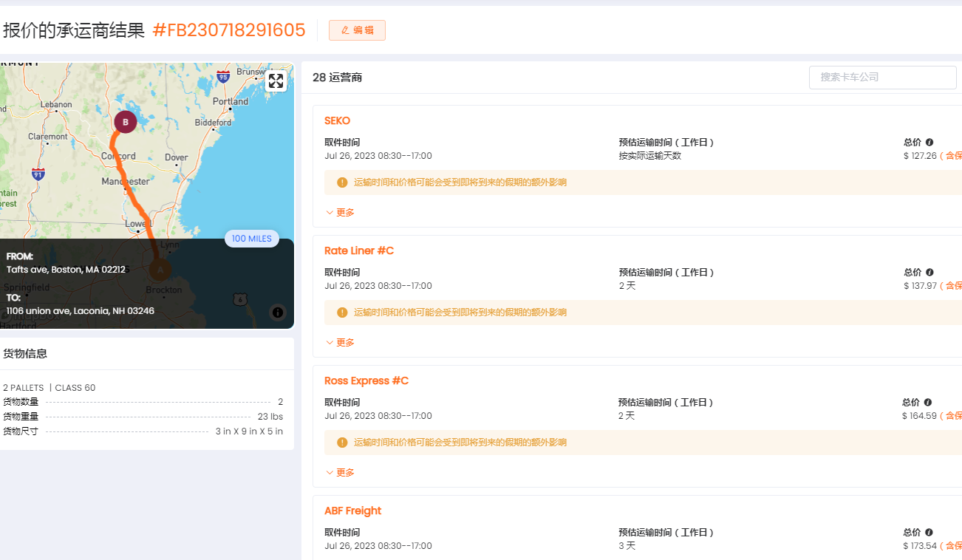Screen dimensions: 962x560
Task: Expand 更多 details under Ross Express #C
Action: 340,472
